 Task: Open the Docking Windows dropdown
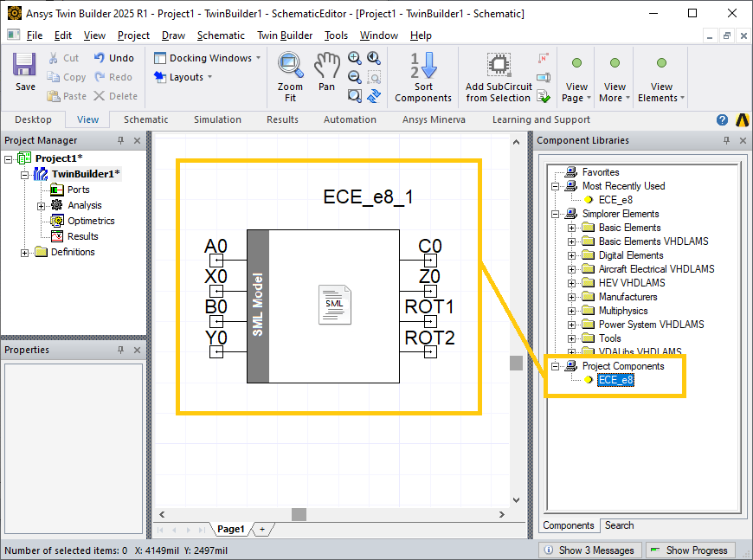coord(208,58)
